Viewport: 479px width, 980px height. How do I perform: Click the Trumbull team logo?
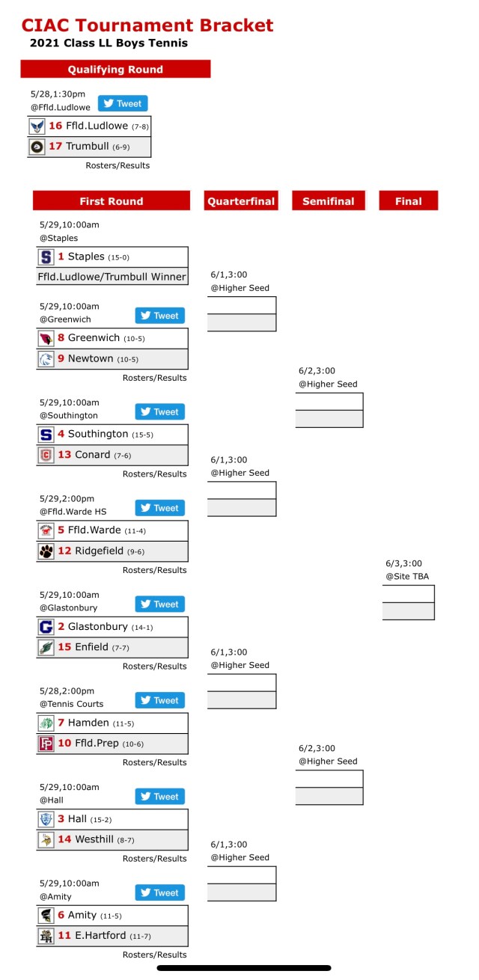(x=36, y=147)
